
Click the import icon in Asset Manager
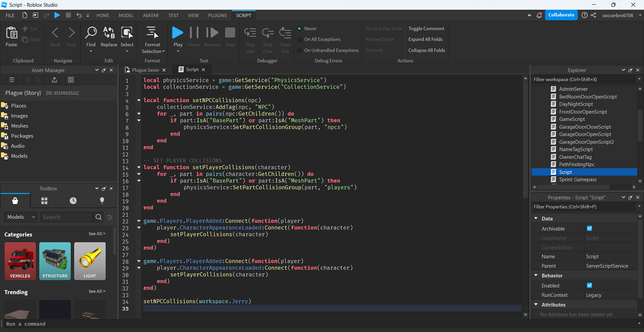point(54,80)
